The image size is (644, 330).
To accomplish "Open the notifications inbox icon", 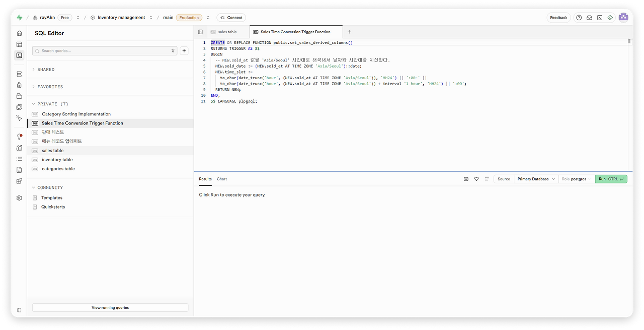I will [589, 18].
